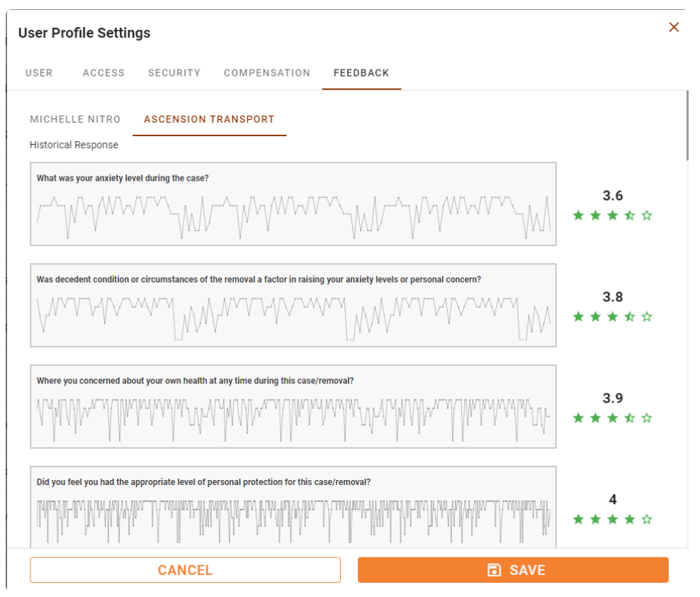
Task: Click half star of 3.8 rating
Action: click(x=629, y=317)
